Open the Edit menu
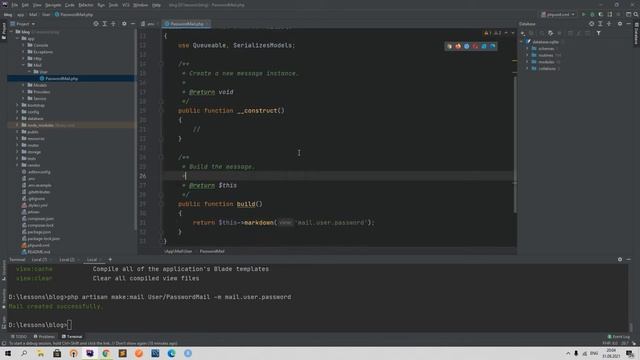The height and width of the screenshot is (360, 640). [x=25, y=5]
